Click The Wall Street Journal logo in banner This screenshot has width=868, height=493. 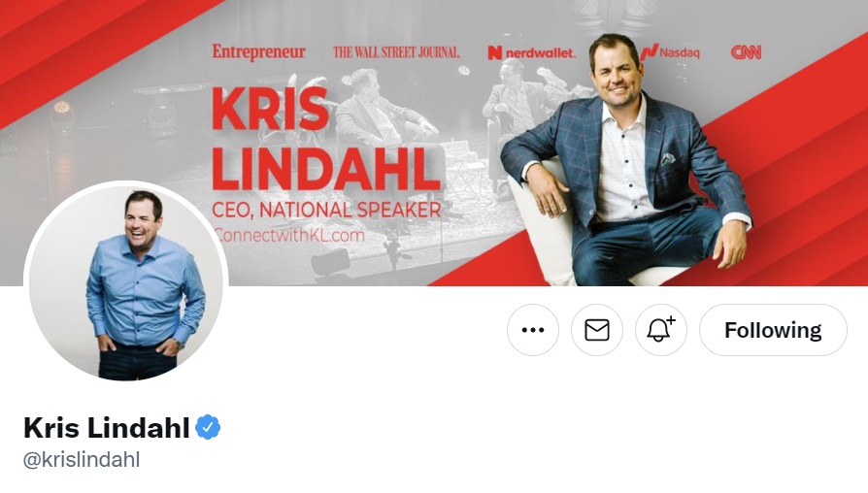396,52
